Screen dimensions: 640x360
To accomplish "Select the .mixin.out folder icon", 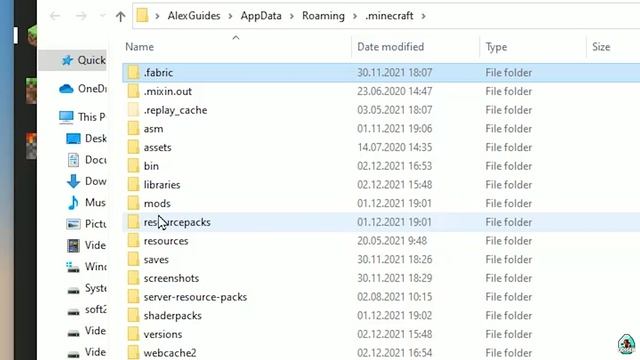I will point(133,91).
